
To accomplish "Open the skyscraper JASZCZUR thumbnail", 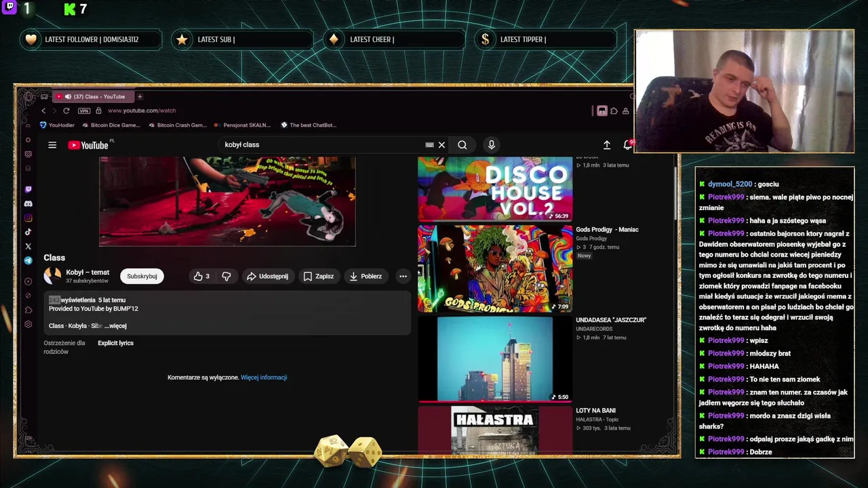I will (495, 359).
